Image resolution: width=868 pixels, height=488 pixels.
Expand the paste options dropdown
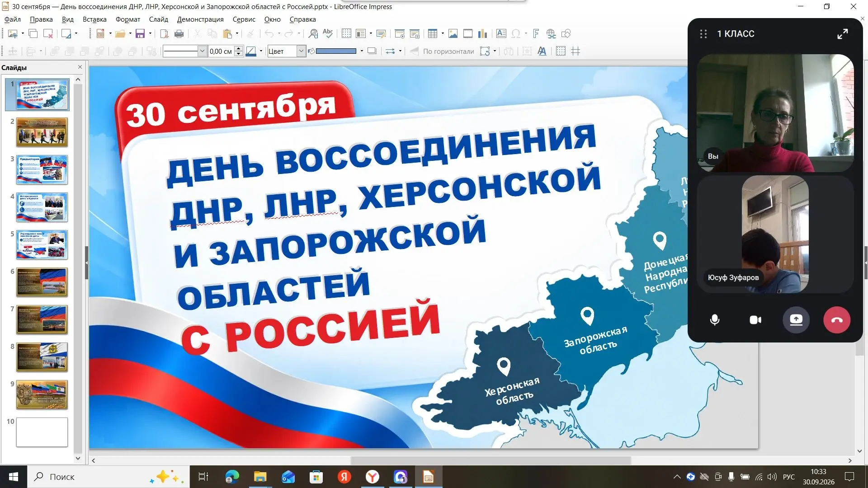pyautogui.click(x=237, y=33)
